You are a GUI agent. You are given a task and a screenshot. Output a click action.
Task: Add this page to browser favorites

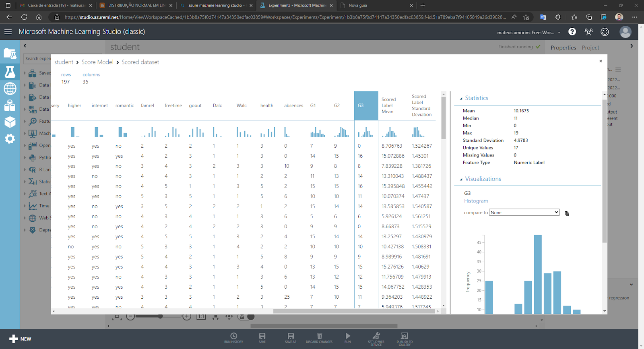(526, 17)
